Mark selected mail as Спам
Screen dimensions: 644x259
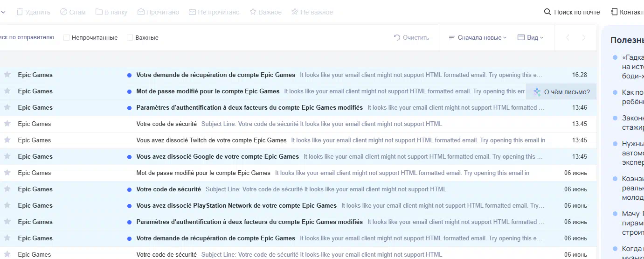point(73,12)
